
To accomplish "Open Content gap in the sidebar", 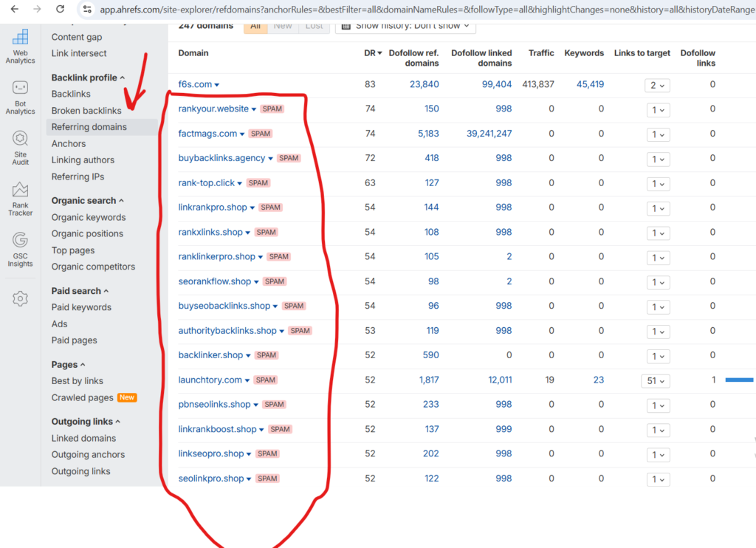I will tap(77, 37).
